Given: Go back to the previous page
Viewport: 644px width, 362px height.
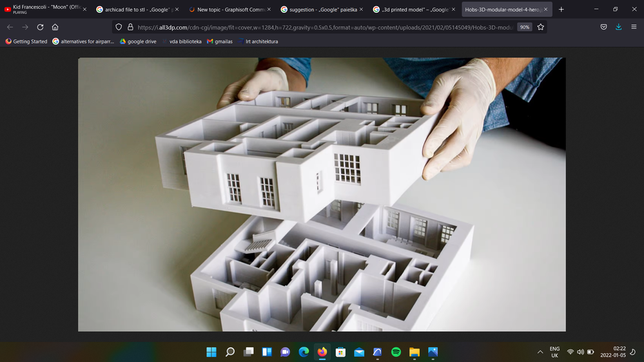Looking at the screenshot, I should coord(10,27).
